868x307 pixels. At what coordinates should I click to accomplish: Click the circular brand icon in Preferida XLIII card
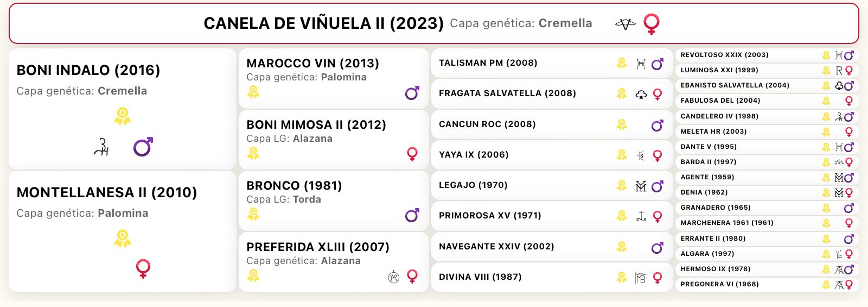click(x=394, y=277)
